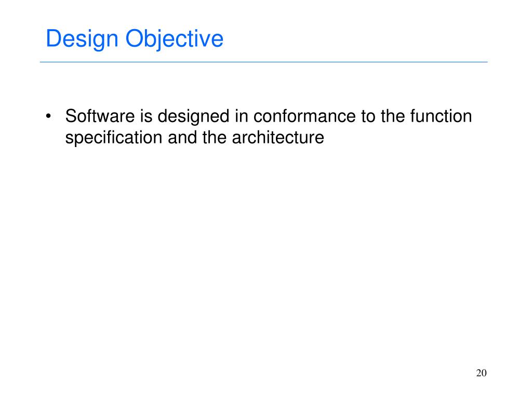Click the word "to" after conformance
532x399 pixels.
point(368,116)
